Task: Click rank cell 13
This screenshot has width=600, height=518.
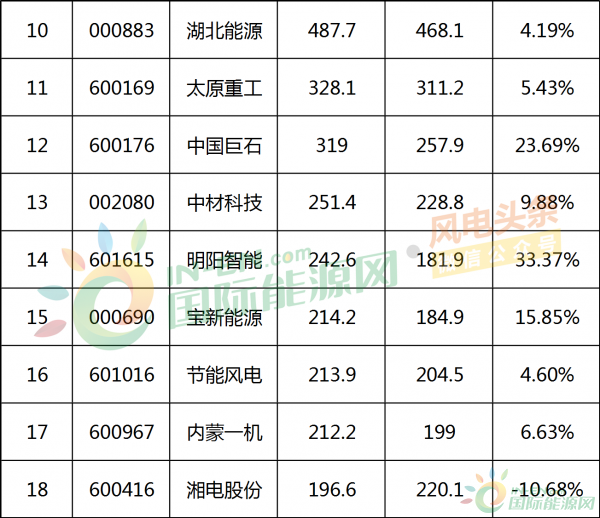Action: point(37,202)
